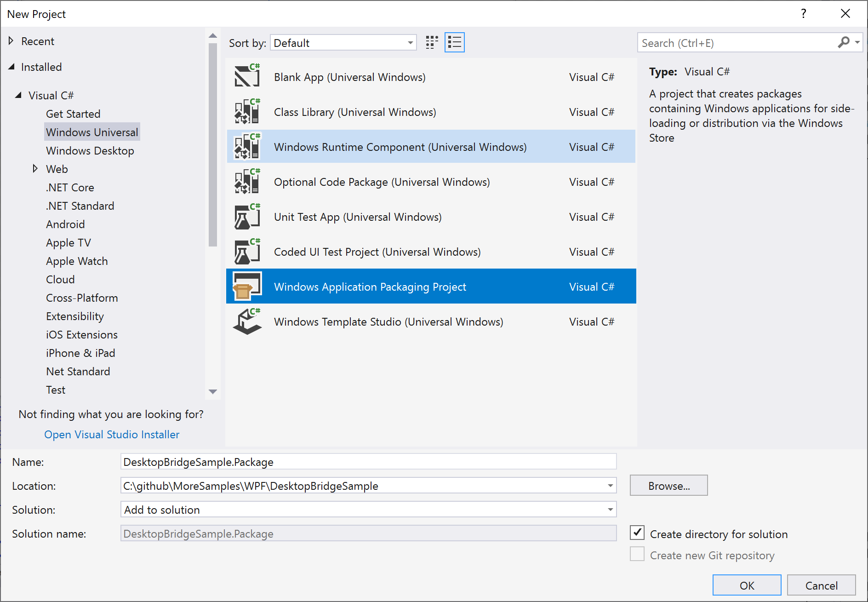Image resolution: width=868 pixels, height=602 pixels.
Task: Select Test category
Action: pos(56,390)
